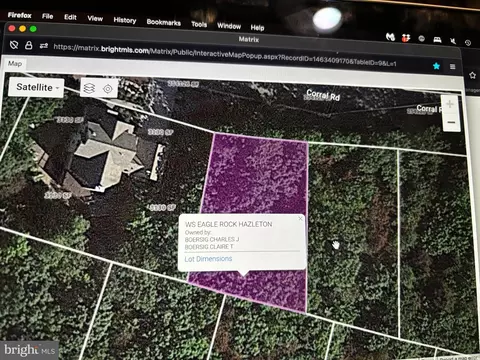Zoom in with the plus button
This screenshot has height=360, width=480.
450,104
